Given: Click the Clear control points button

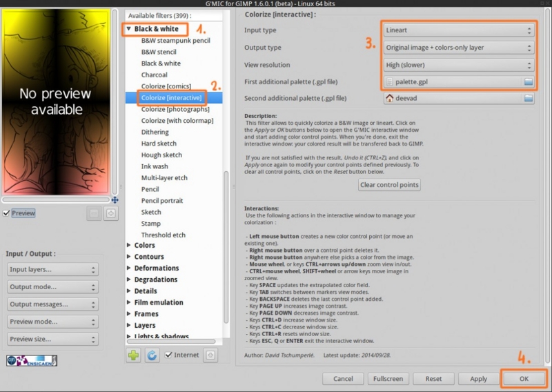Looking at the screenshot, I should (x=389, y=185).
